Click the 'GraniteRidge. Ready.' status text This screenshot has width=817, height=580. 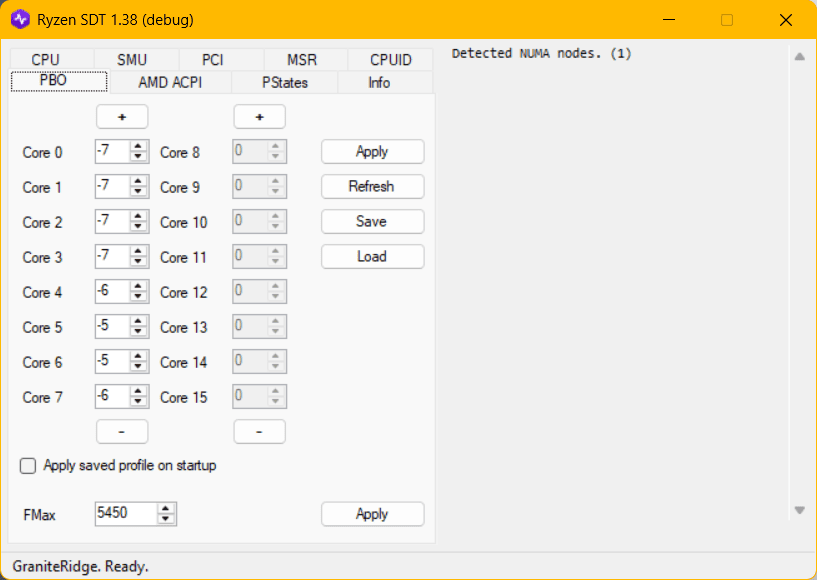[x=80, y=566]
